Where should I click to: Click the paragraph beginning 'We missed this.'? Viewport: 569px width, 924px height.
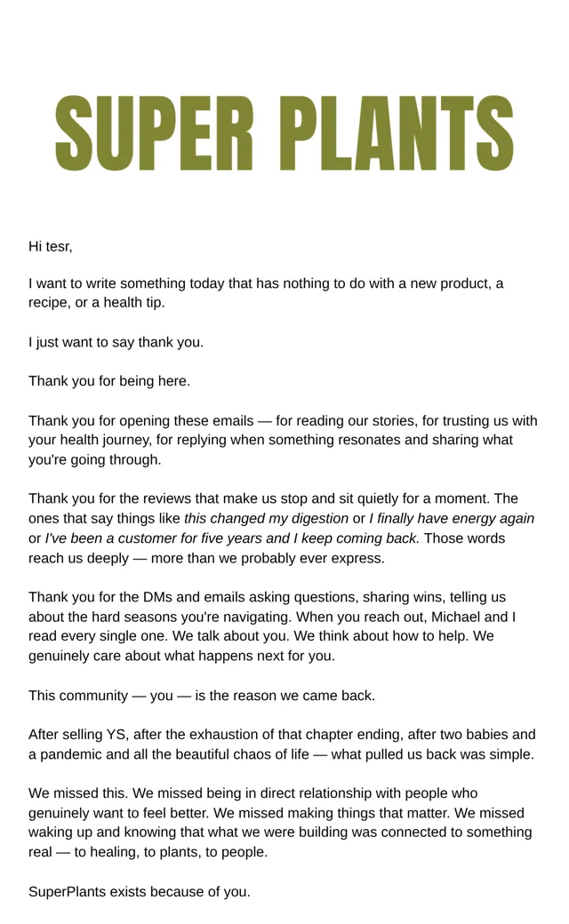coord(280,824)
